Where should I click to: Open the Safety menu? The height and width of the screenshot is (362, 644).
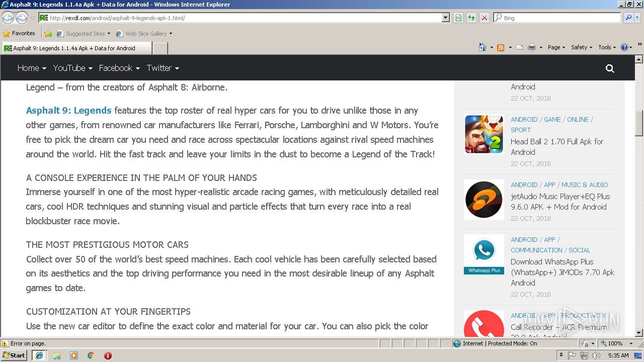pos(582,47)
